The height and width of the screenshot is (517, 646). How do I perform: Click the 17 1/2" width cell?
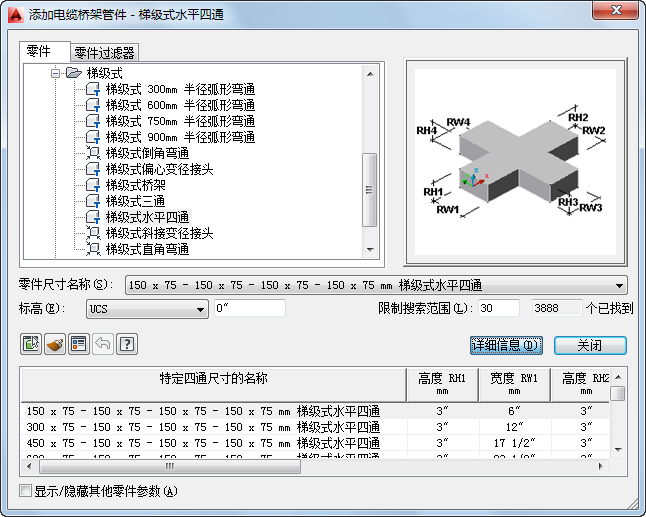[x=515, y=443]
